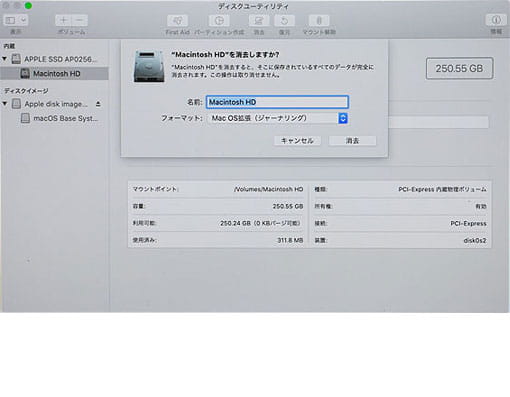Click the disk0s2 device value
The width and height of the screenshot is (510, 397).
point(475,240)
